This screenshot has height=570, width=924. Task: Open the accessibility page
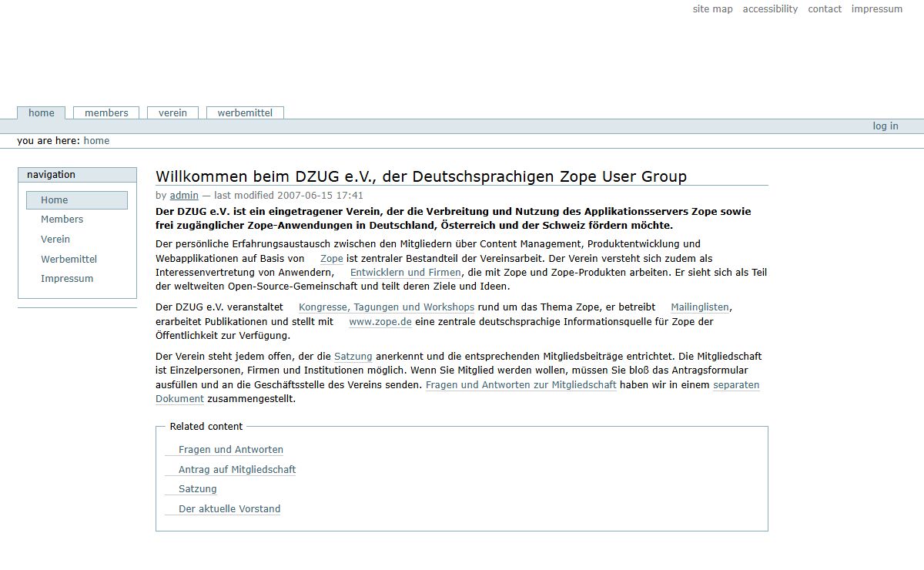[770, 9]
